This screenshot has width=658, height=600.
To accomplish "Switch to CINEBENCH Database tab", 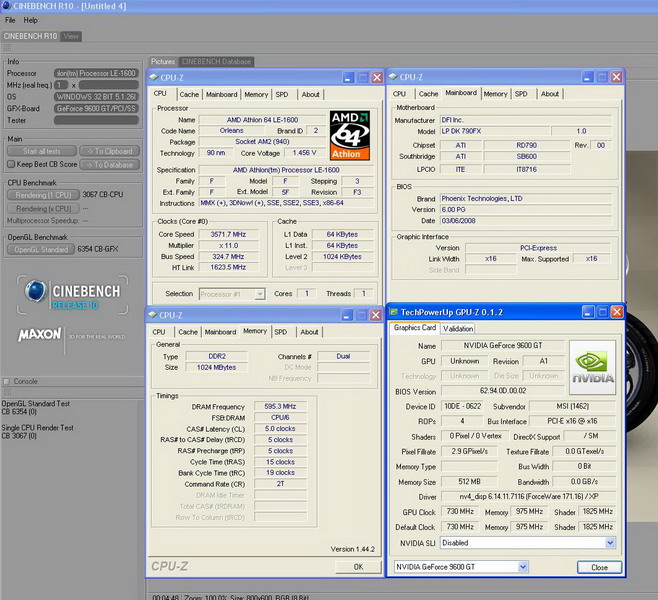I will 216,61.
